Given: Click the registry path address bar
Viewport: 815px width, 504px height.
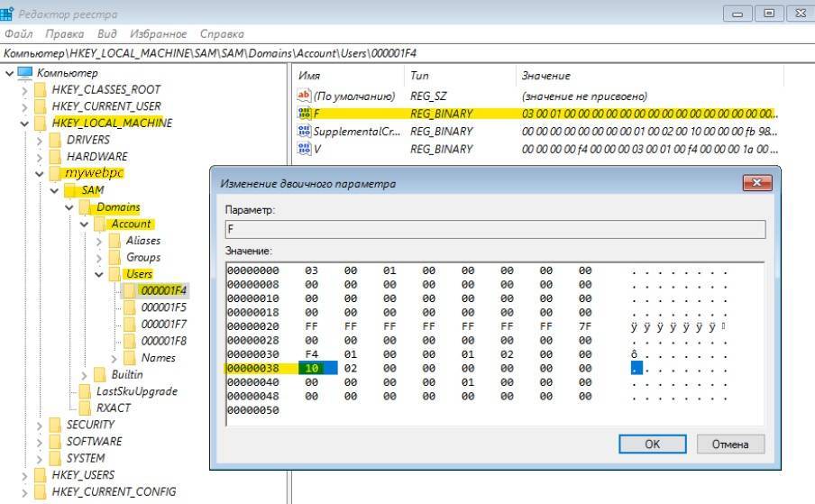Looking at the screenshot, I should point(406,53).
